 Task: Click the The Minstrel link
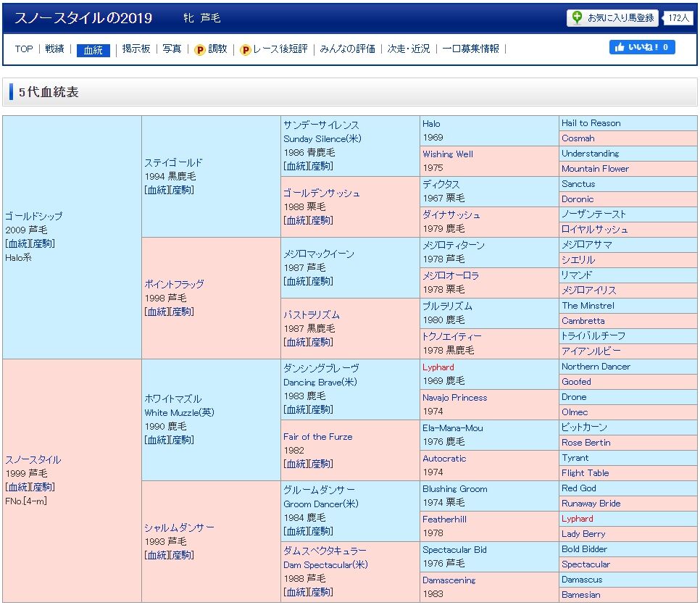tap(588, 306)
